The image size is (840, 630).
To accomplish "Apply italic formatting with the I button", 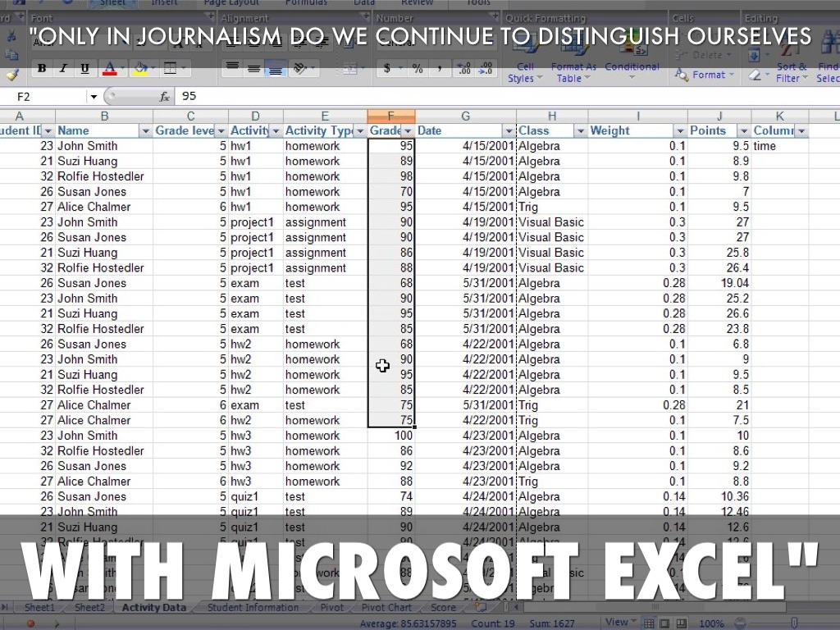I will click(63, 69).
